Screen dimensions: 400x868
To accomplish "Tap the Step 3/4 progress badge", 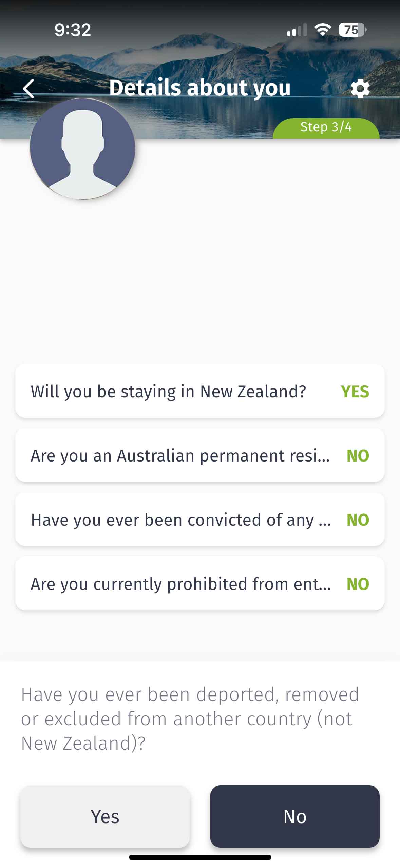I will point(326,128).
